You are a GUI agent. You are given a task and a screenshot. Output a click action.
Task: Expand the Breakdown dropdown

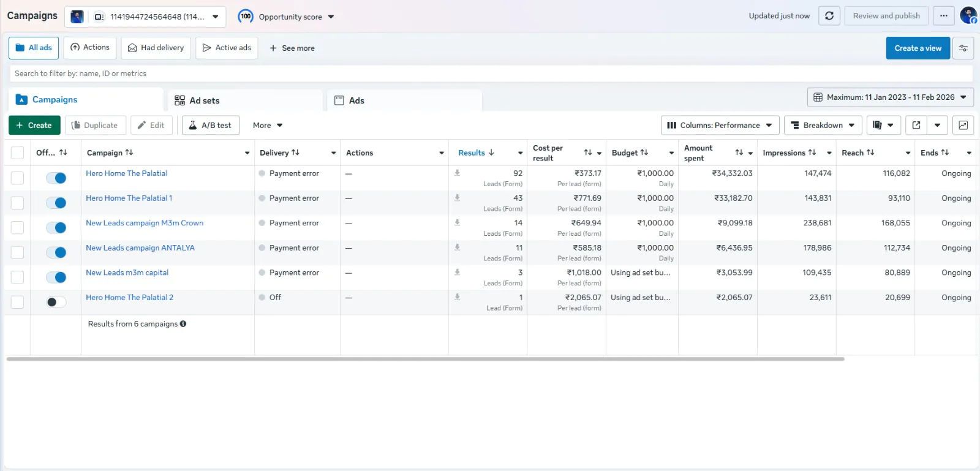[823, 125]
